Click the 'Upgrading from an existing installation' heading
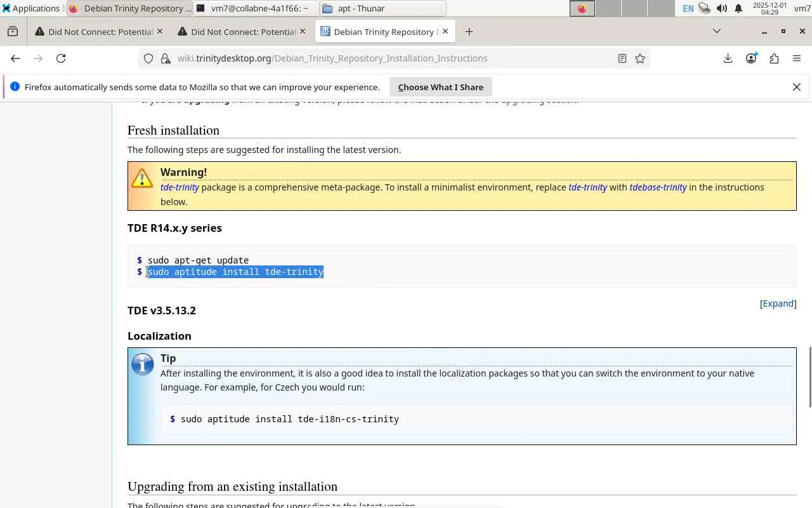 coord(232,486)
